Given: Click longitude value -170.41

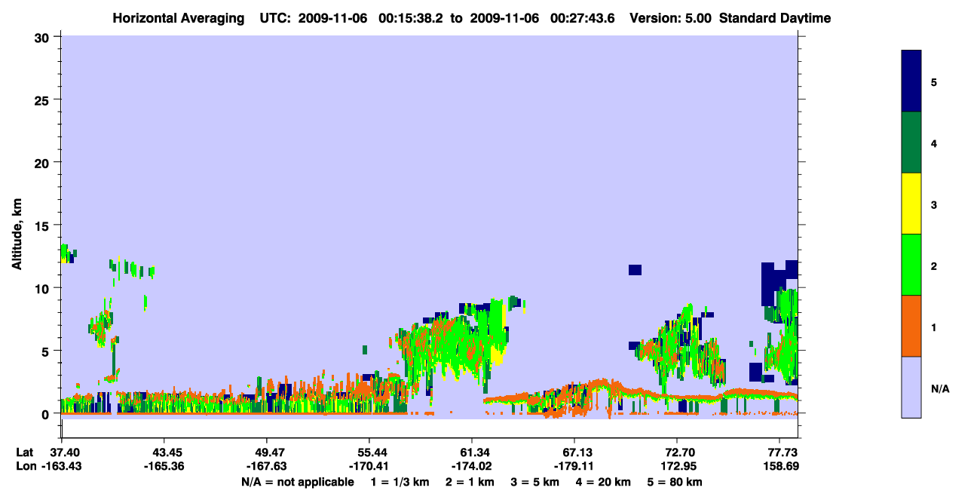Looking at the screenshot, I should click(x=369, y=466).
